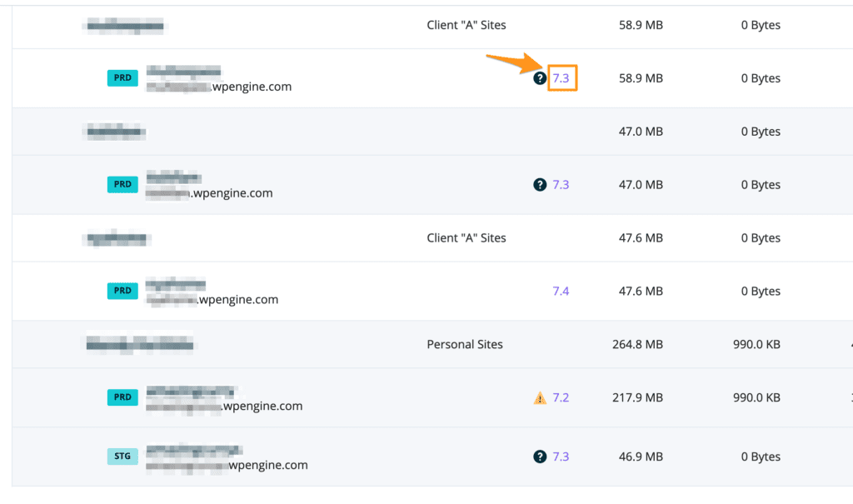Open the PHP 7.3 link in the 47.0 MB row
The height and width of the screenshot is (504, 853).
[x=561, y=185]
